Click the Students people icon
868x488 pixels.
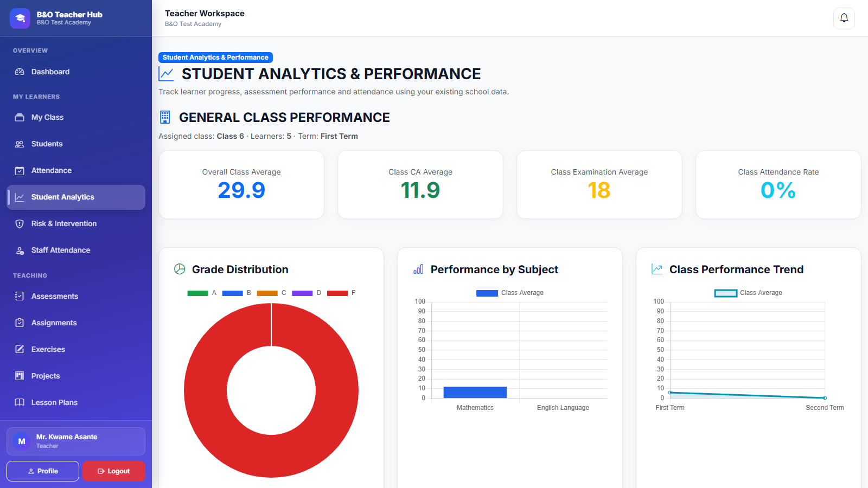(x=20, y=144)
